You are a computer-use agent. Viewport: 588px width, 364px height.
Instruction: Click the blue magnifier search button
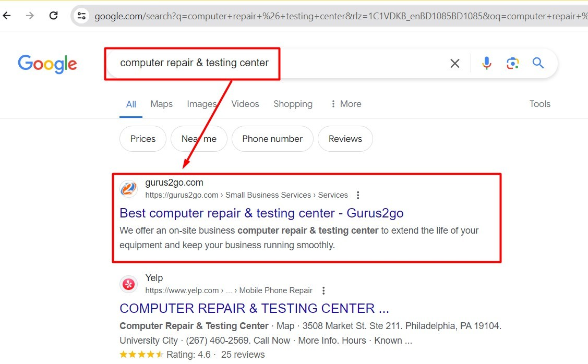click(x=538, y=63)
